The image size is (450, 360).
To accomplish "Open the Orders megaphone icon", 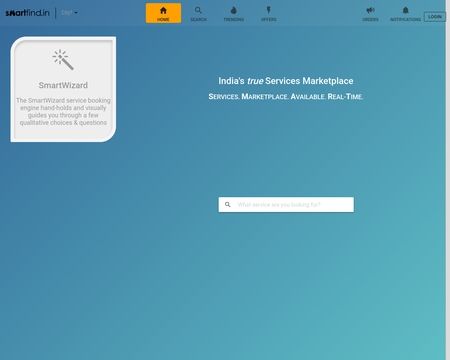I will click(370, 10).
